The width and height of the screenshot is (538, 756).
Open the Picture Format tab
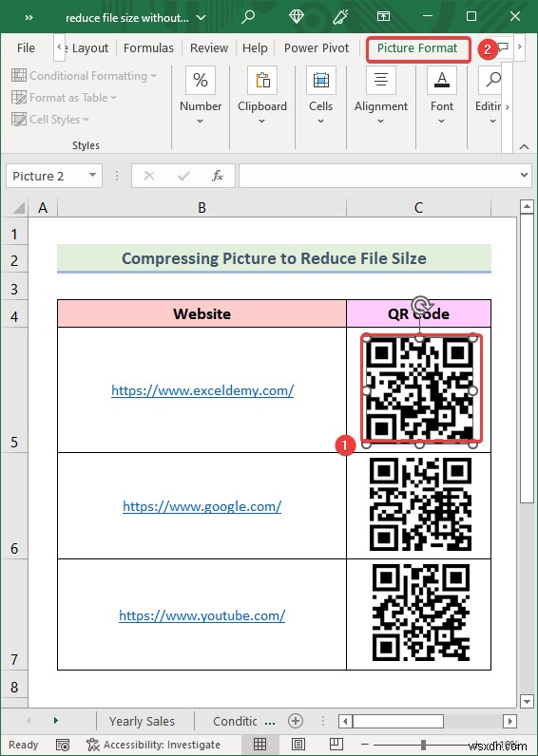click(417, 48)
